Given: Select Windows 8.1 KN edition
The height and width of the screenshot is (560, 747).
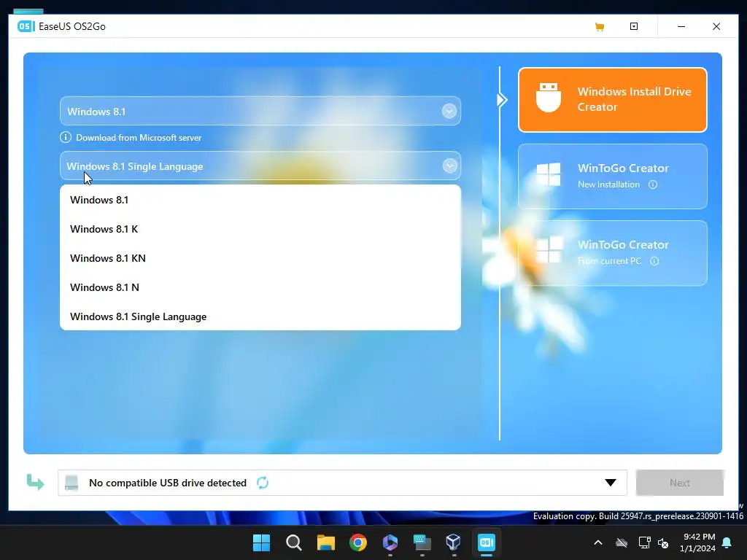Looking at the screenshot, I should coord(260,258).
